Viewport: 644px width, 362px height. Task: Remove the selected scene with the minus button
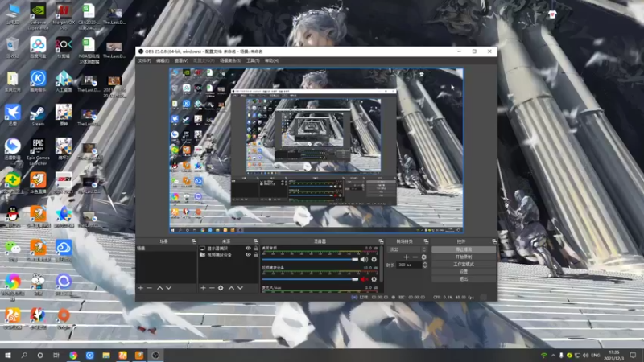(150, 288)
